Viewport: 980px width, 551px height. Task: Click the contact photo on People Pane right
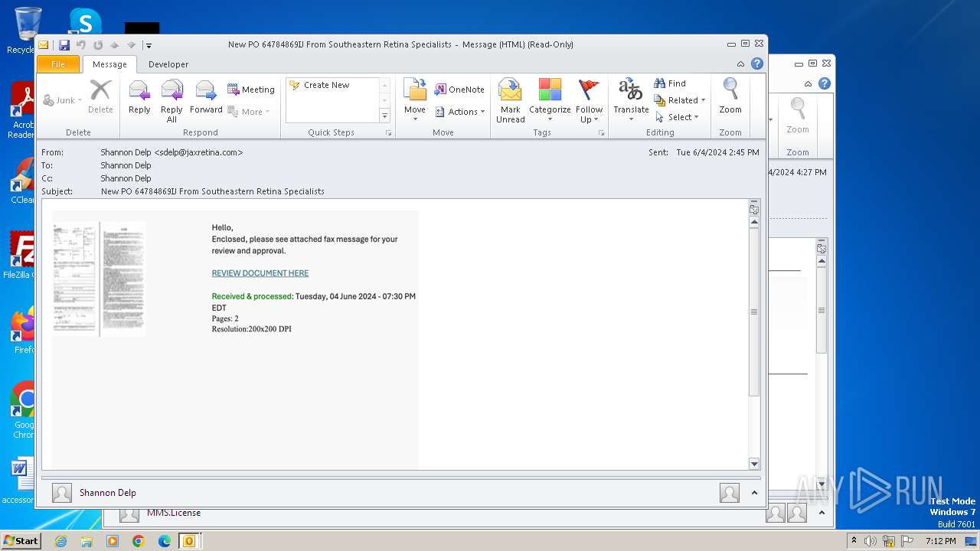pos(730,493)
